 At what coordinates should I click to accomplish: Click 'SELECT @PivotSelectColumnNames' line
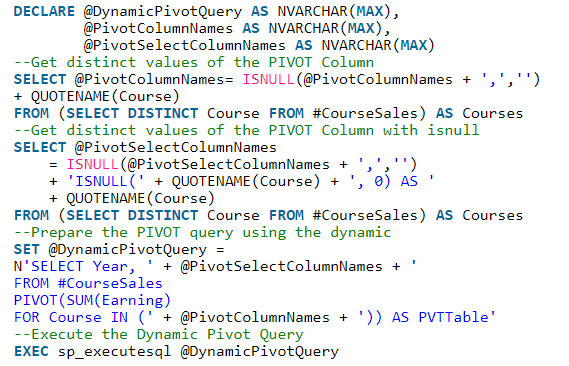pos(145,148)
